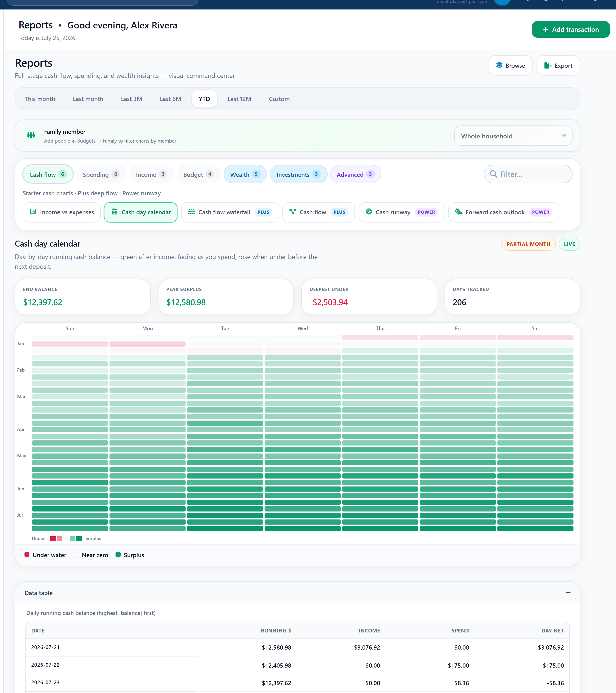Click the 2026-07-23 date cell

tap(46, 683)
